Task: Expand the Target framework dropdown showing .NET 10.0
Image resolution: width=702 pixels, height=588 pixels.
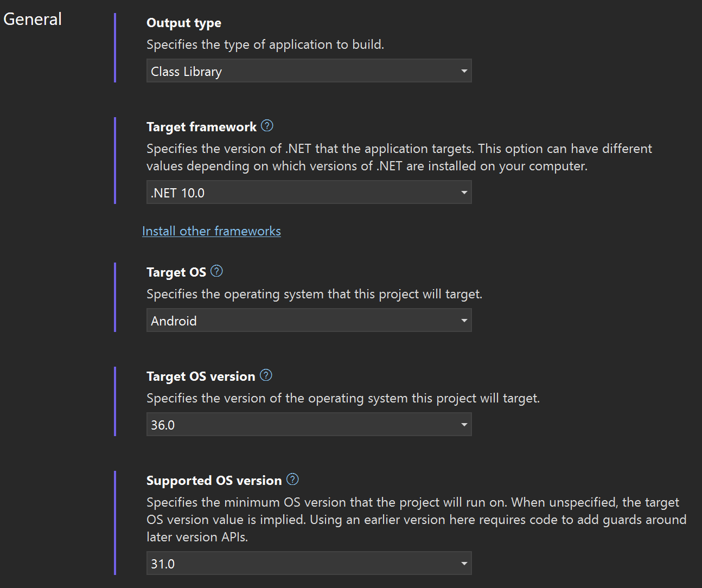Action: [309, 193]
